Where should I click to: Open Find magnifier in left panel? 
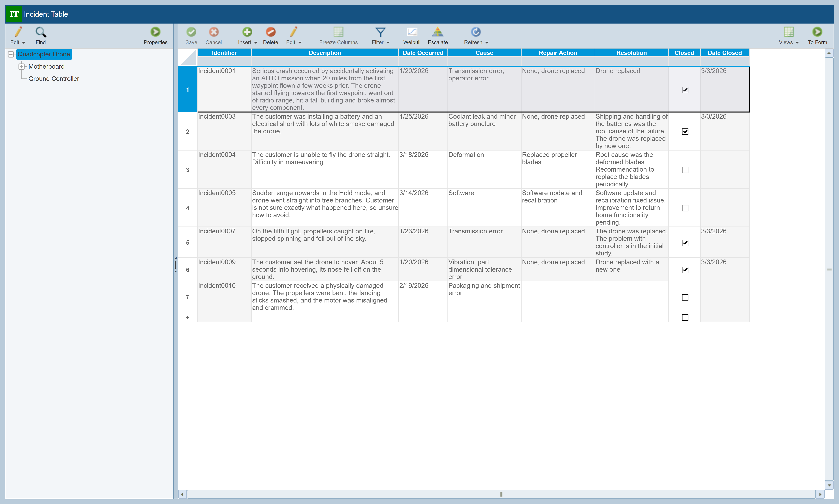40,32
